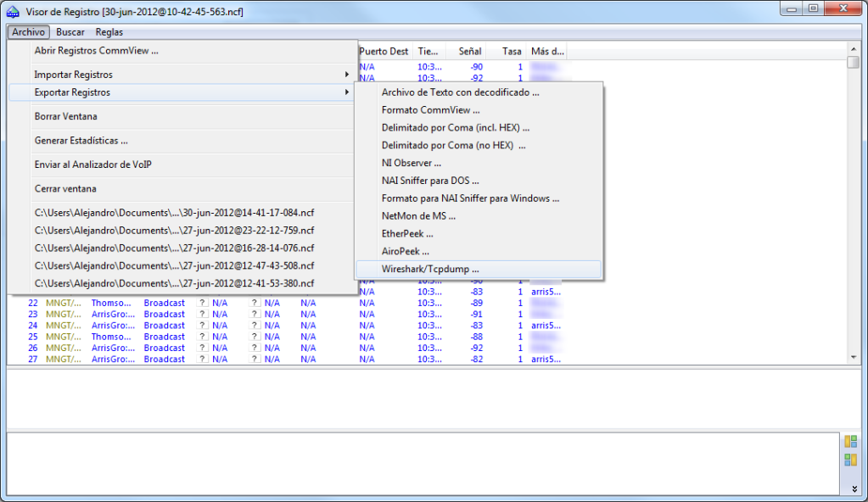Screen dimensions: 868x502
Task: Export to AiroPeek format
Action: point(479,252)
